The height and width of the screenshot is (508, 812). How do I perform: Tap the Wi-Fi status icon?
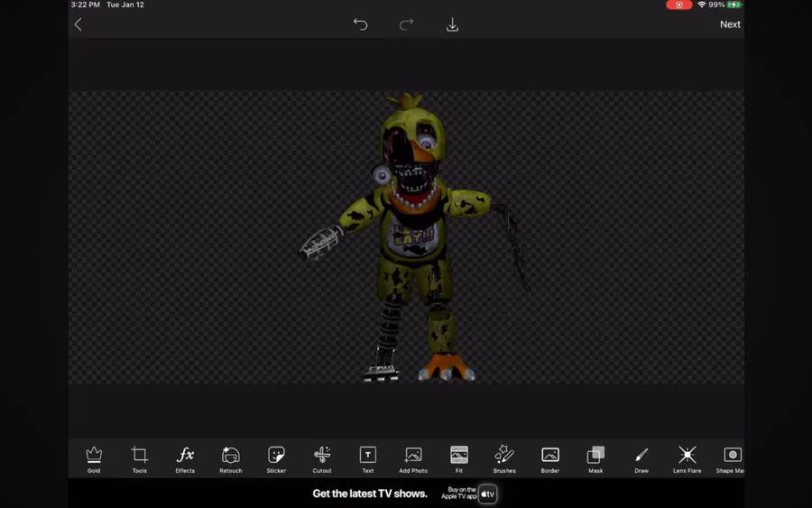(702, 5)
